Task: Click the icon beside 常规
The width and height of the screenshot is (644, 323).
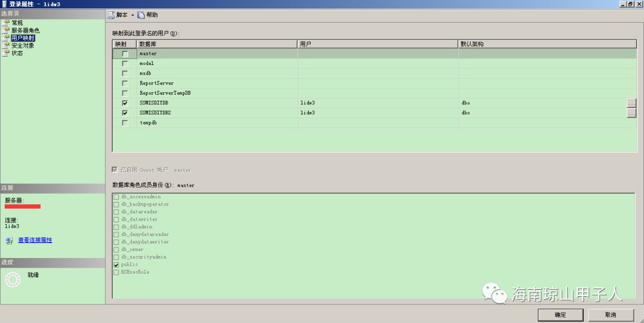Action: (x=5, y=23)
